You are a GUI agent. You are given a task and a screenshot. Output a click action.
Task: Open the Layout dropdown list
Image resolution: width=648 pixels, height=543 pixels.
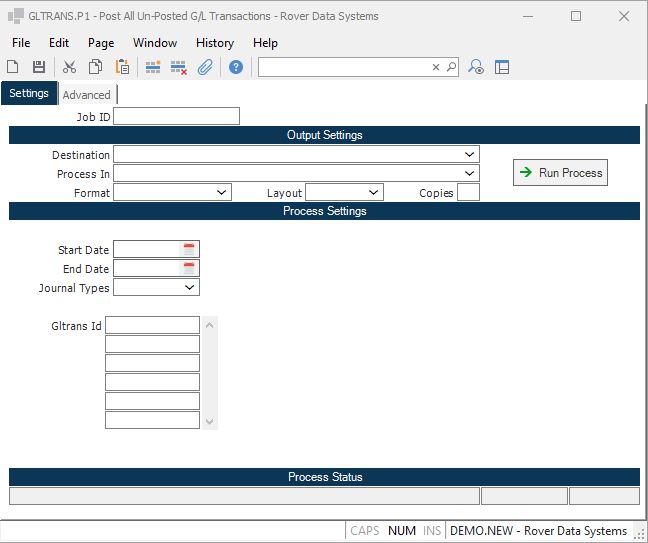click(373, 193)
